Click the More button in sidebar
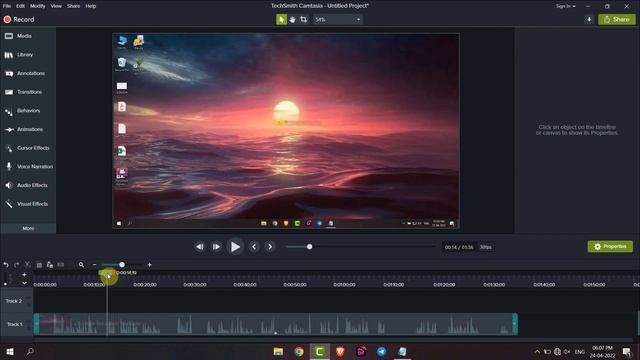Screen dimensions: 640x360 coord(28,229)
